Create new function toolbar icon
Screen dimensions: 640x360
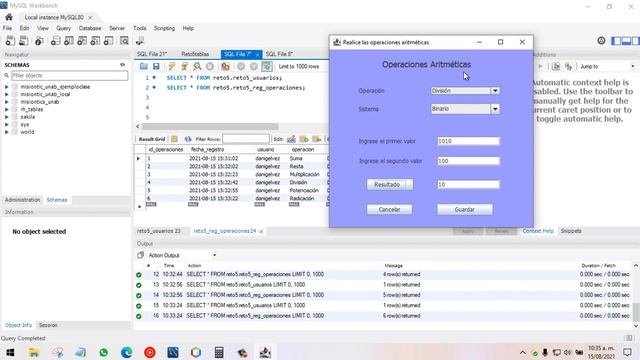click(x=109, y=41)
